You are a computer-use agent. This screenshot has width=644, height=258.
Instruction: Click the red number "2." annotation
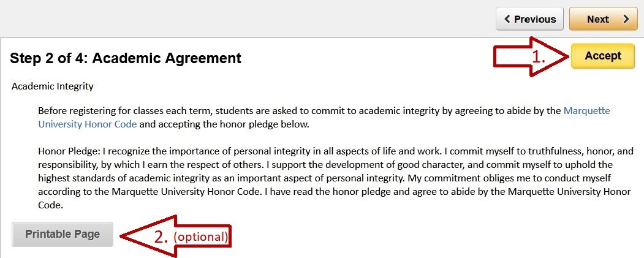162,237
